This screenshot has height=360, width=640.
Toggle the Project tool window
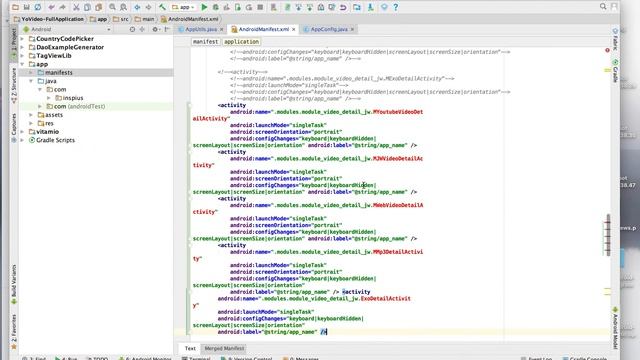coord(14,42)
